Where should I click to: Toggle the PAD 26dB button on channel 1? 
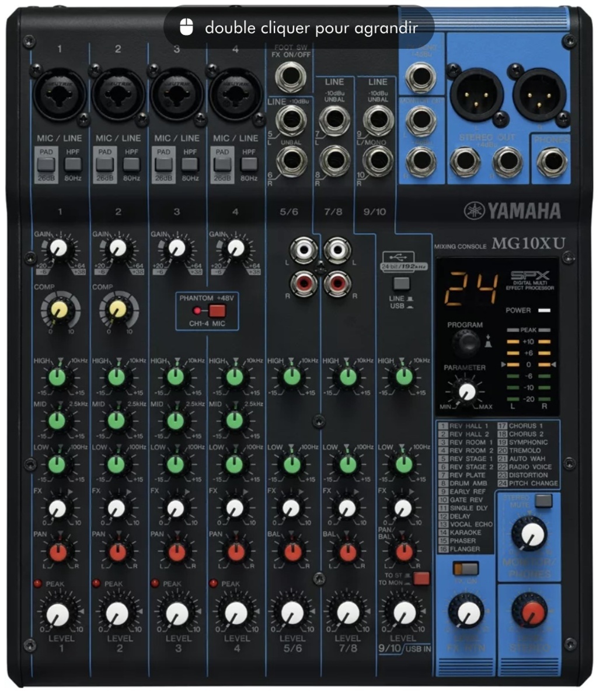[47, 164]
